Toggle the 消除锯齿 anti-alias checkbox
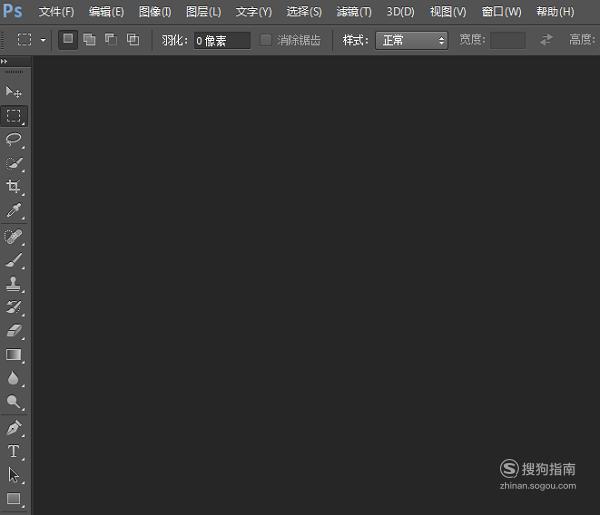The width and height of the screenshot is (600, 515). pyautogui.click(x=266, y=40)
